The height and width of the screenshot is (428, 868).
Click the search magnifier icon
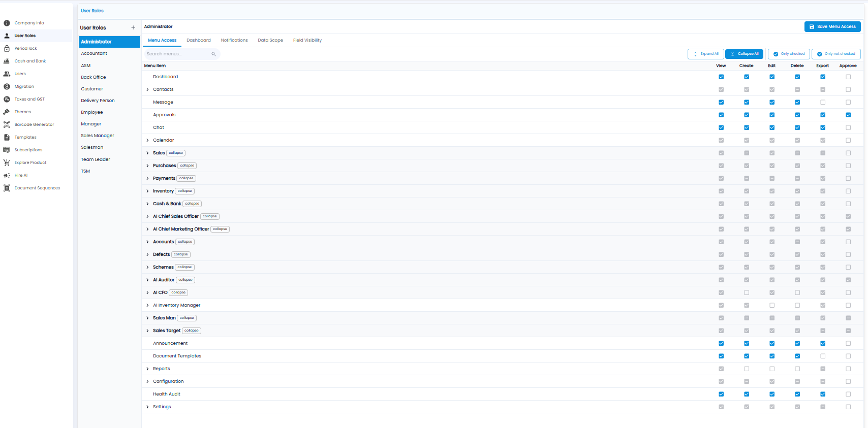click(213, 54)
